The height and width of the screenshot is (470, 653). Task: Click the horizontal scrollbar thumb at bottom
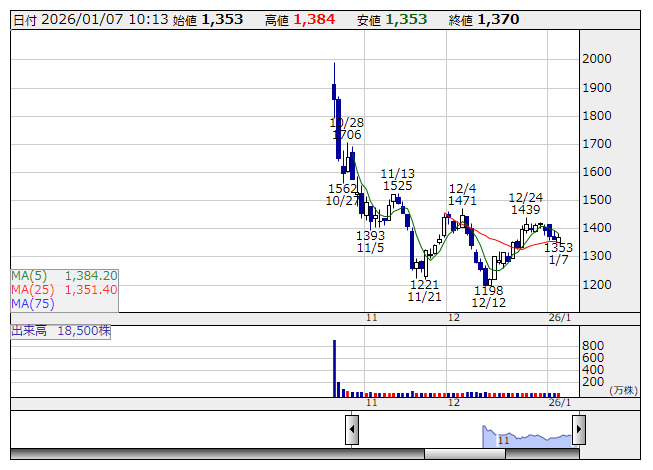465,454
